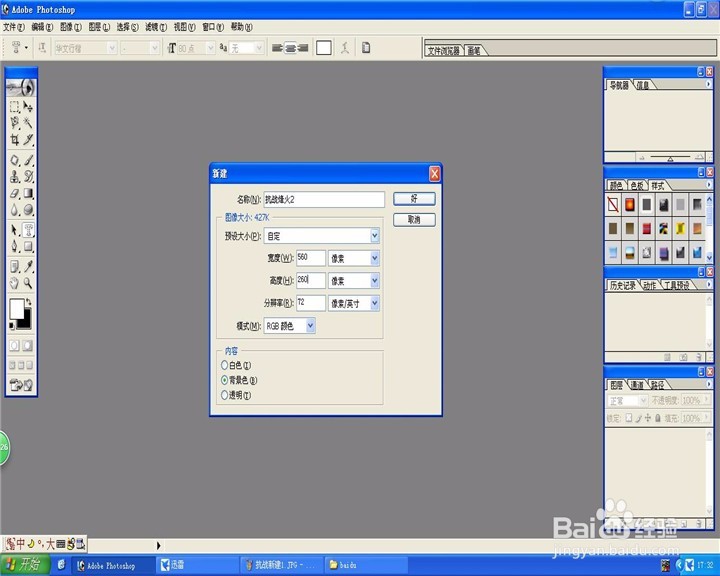Select the Healing Brush tool
The image size is (720, 576).
(x=15, y=160)
